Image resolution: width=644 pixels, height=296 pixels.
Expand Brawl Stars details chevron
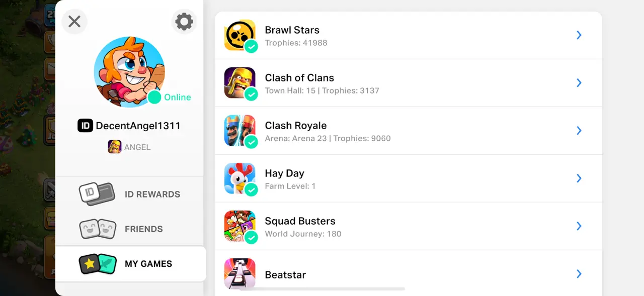[579, 35]
